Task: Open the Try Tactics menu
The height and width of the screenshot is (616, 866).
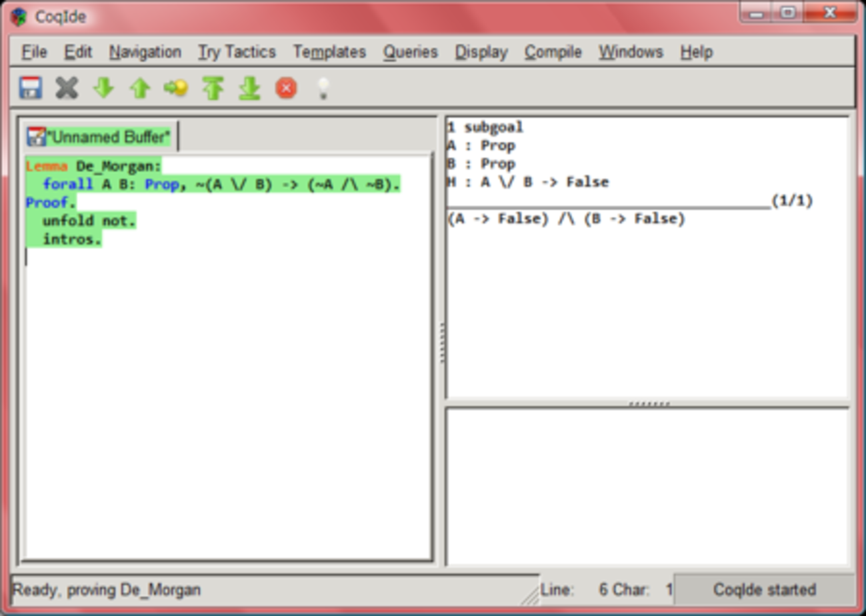Action: pos(237,52)
